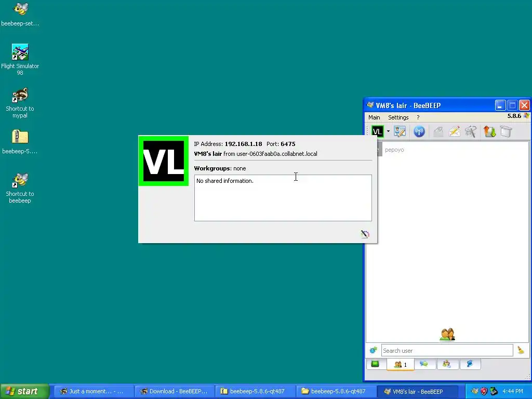Click the 4:44 PM system clock
Screen dimensions: 532x399
click(x=513, y=391)
